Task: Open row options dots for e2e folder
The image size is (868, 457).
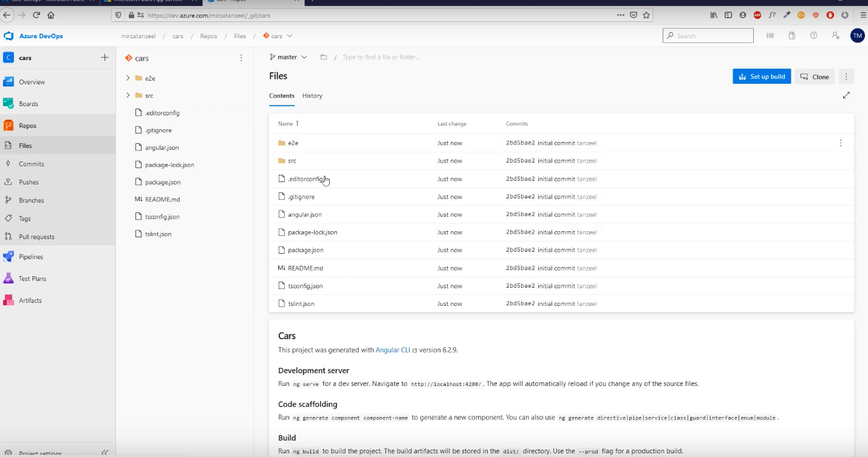Action: click(x=841, y=143)
